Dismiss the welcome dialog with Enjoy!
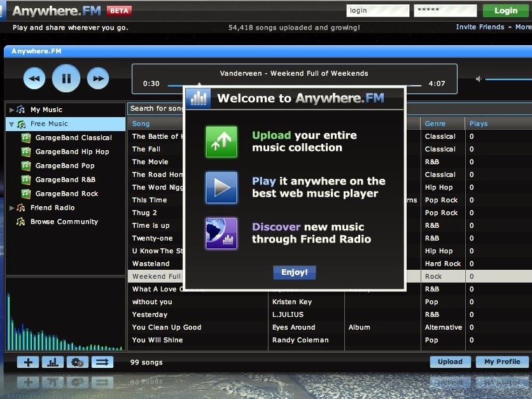The image size is (532, 399). pyautogui.click(x=294, y=272)
